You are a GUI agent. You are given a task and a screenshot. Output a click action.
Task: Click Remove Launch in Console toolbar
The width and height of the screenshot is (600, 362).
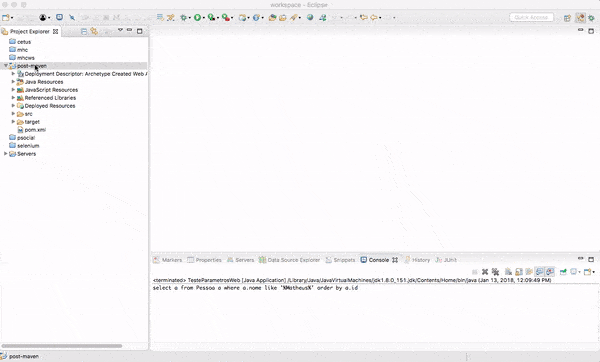click(x=485, y=272)
